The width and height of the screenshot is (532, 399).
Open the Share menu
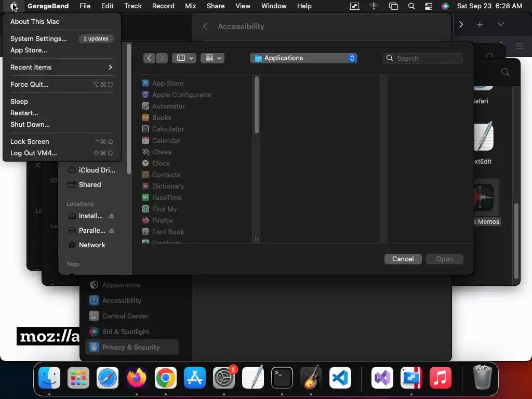tap(216, 6)
